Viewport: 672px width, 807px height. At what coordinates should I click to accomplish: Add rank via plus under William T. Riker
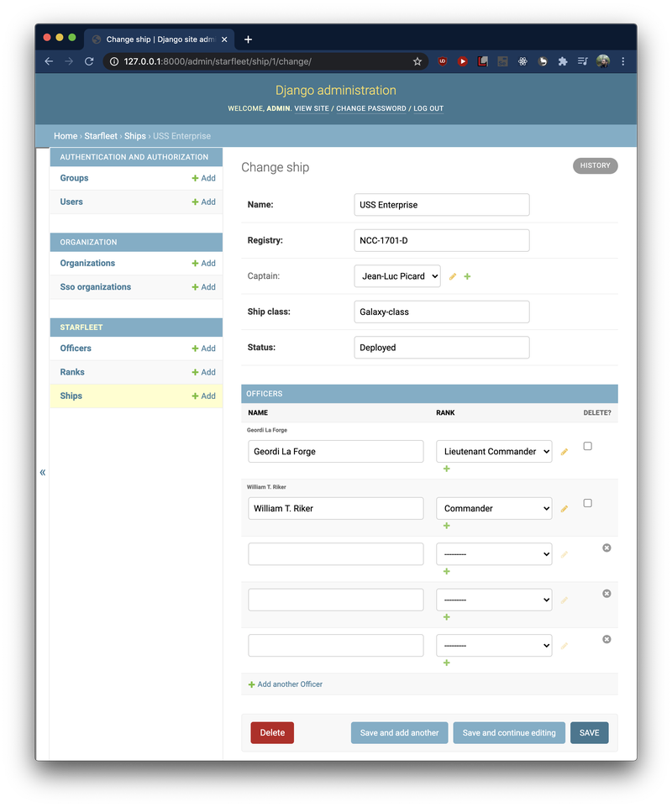(446, 526)
